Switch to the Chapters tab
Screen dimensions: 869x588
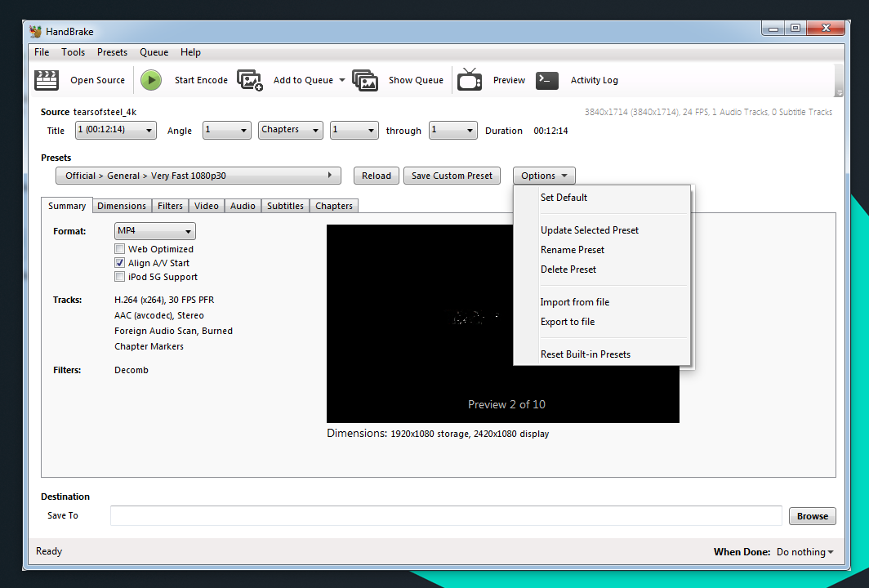coord(334,206)
